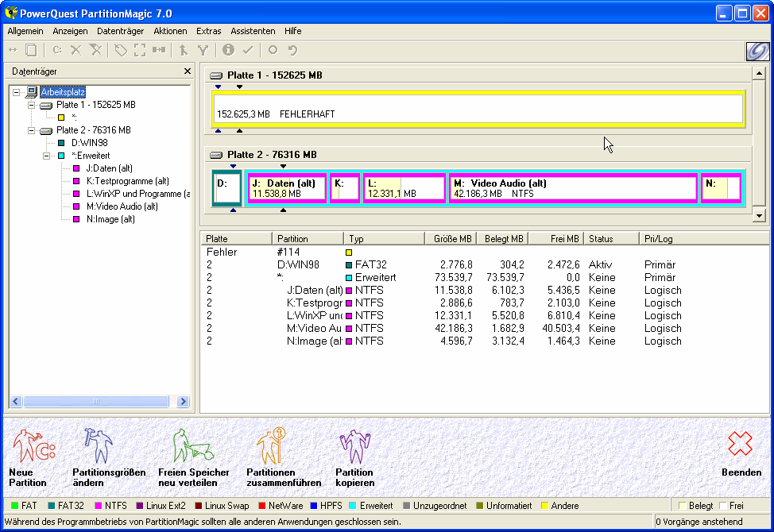Close the Datenträger panel
Image resolution: width=774 pixels, height=532 pixels.
click(x=188, y=71)
